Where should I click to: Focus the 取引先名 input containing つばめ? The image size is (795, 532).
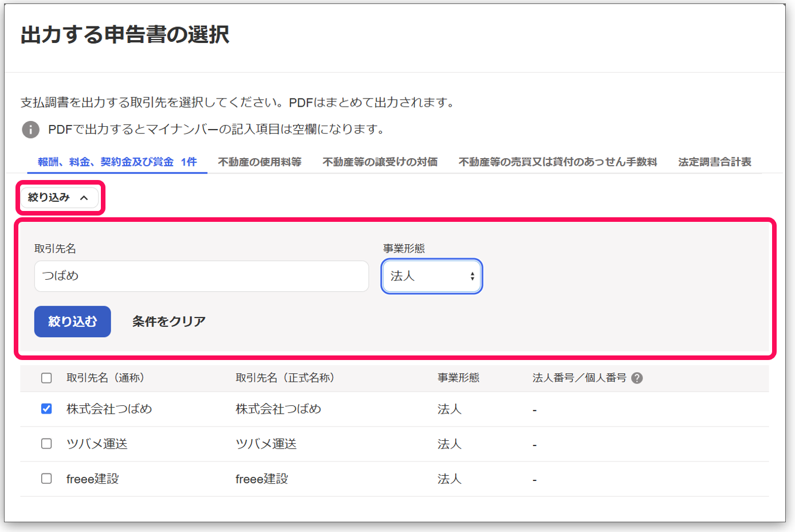pos(202,276)
